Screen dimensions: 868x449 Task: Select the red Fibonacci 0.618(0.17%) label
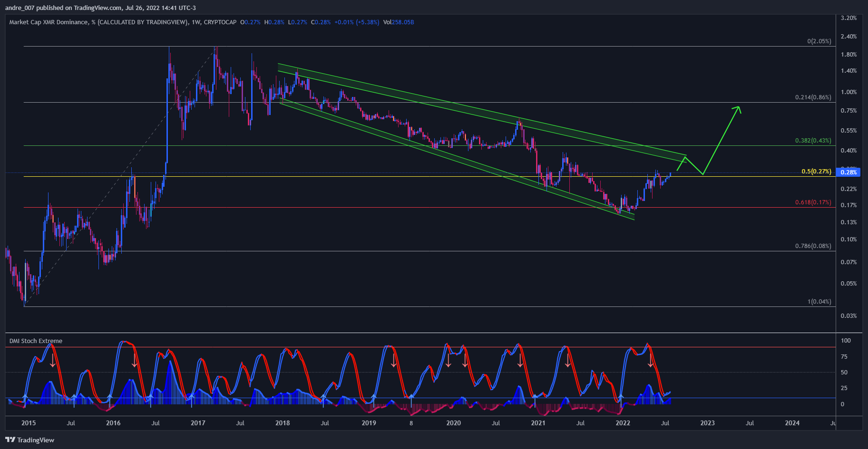pyautogui.click(x=813, y=202)
